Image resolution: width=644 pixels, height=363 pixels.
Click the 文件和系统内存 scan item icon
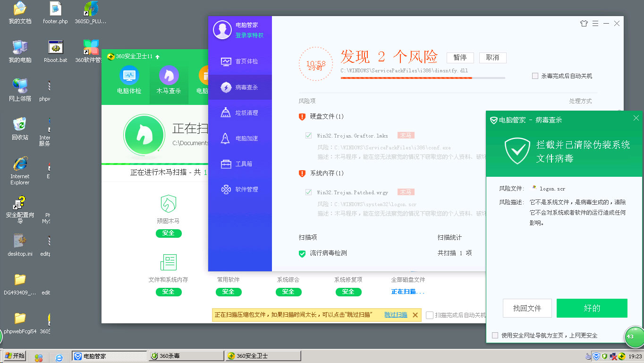169,262
